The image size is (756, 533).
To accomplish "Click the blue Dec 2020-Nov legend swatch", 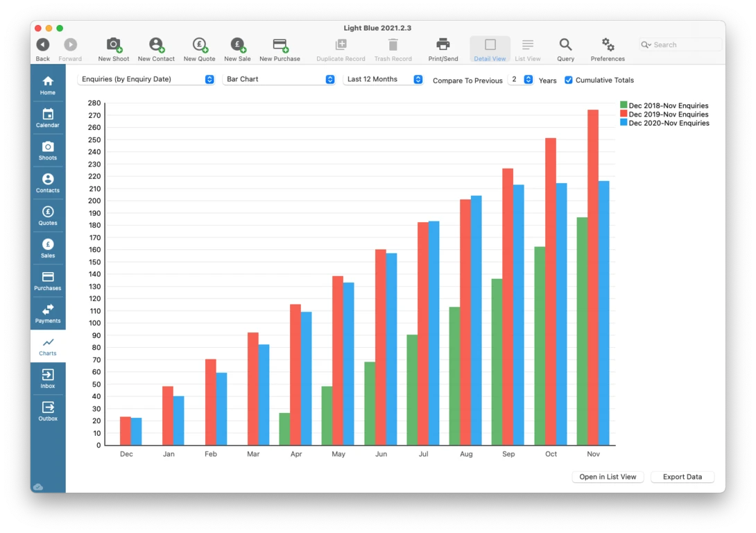I will (624, 123).
